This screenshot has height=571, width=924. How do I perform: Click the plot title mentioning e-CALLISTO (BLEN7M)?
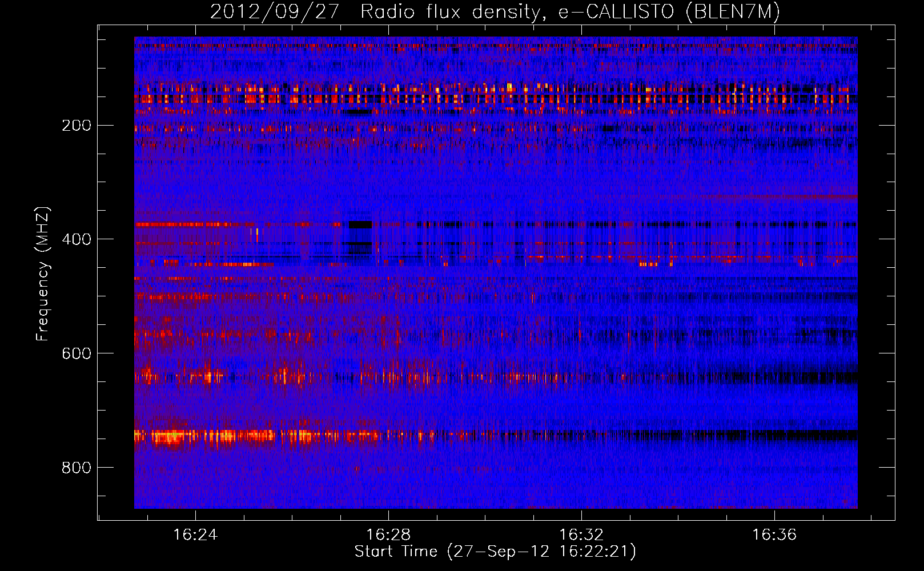[495, 11]
